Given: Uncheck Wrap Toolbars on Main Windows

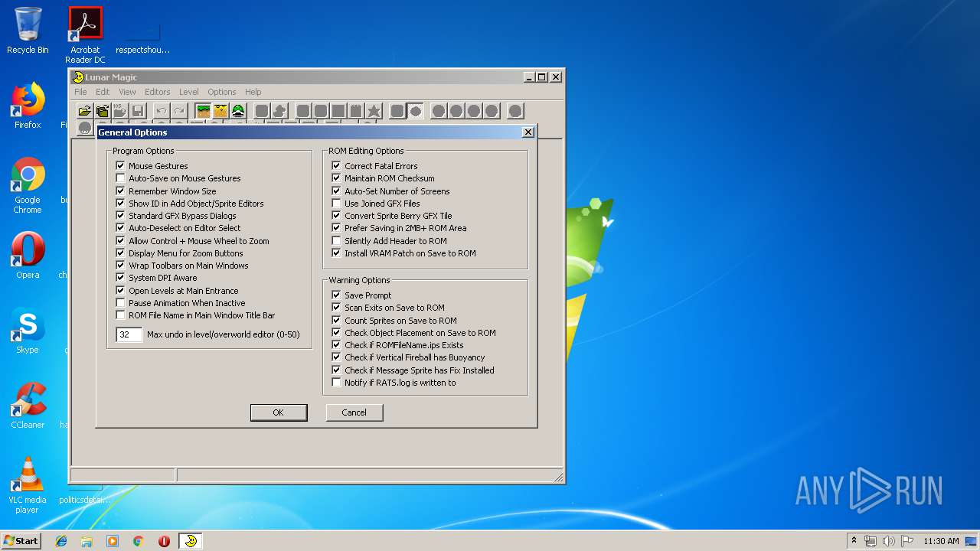Looking at the screenshot, I should click(x=120, y=266).
